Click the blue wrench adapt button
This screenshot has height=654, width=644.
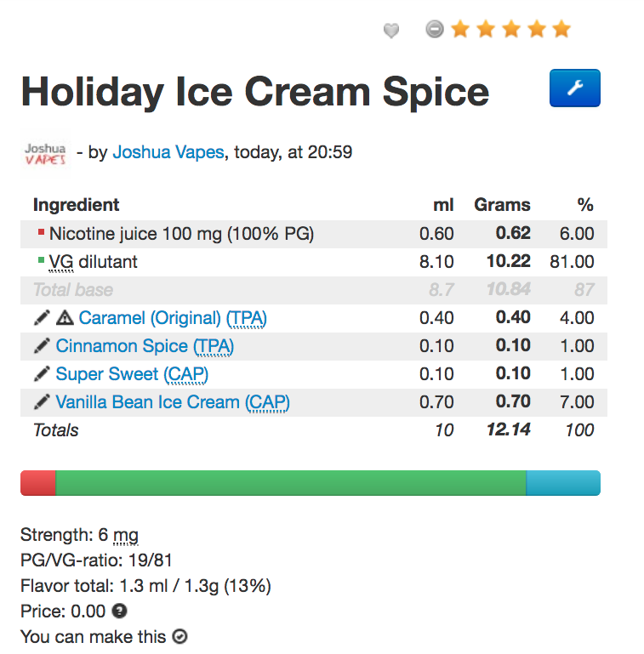(x=574, y=88)
